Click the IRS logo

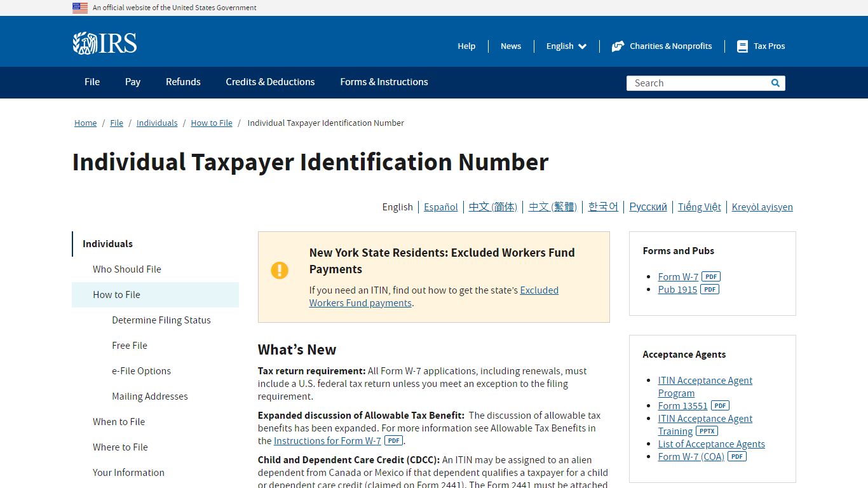pos(104,43)
